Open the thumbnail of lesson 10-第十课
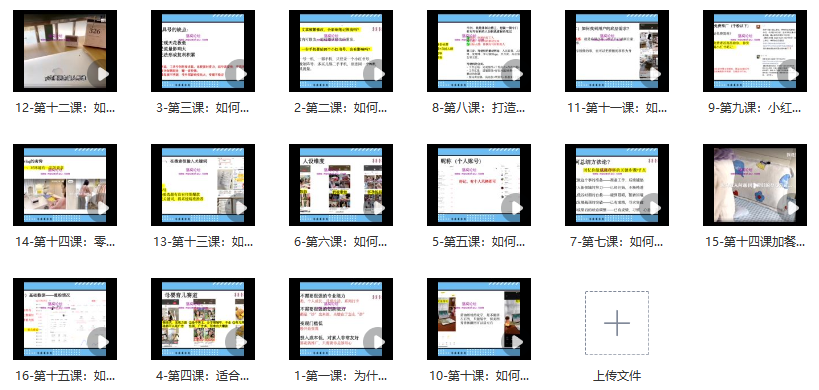The height and width of the screenshot is (390, 819). tap(479, 319)
